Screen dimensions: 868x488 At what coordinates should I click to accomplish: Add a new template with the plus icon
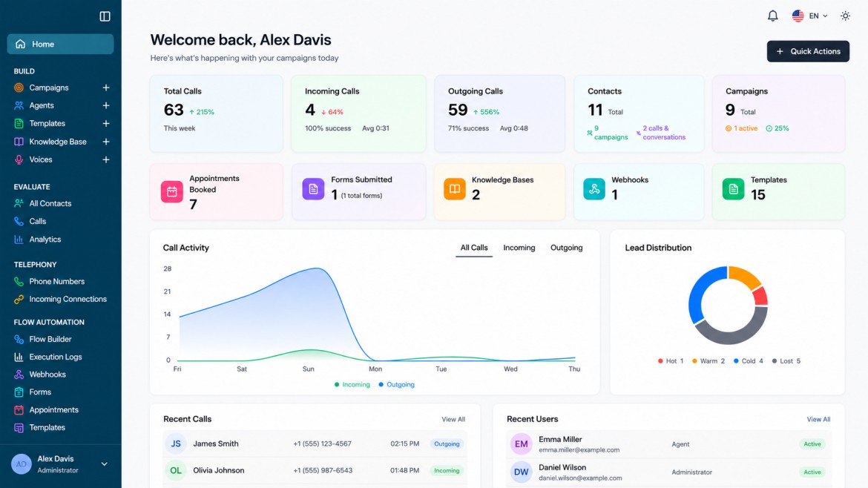(x=106, y=123)
